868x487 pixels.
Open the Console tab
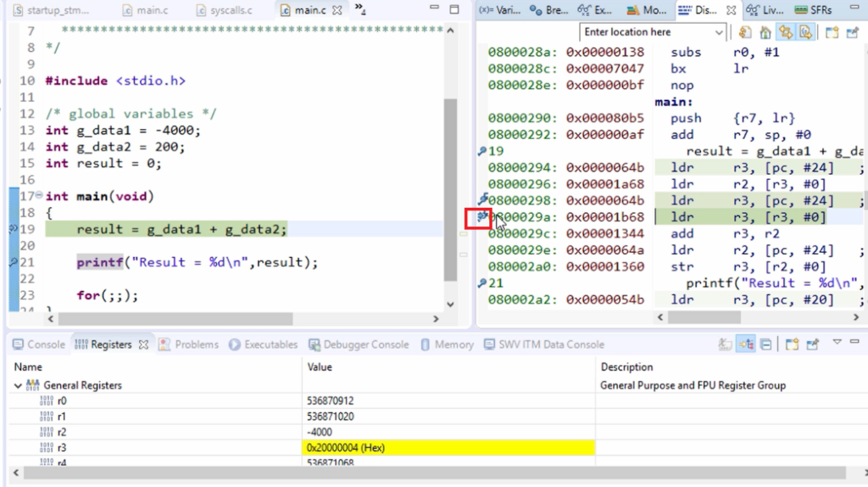click(39, 344)
